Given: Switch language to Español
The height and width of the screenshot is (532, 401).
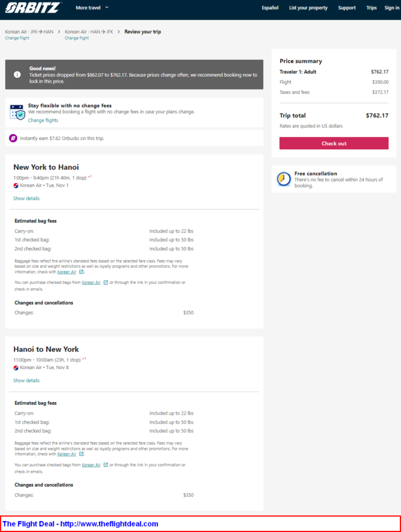Looking at the screenshot, I should (x=270, y=8).
